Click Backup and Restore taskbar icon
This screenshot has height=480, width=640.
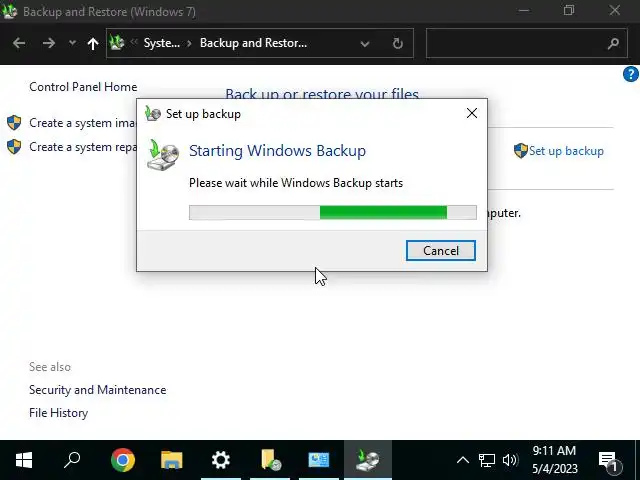point(368,460)
